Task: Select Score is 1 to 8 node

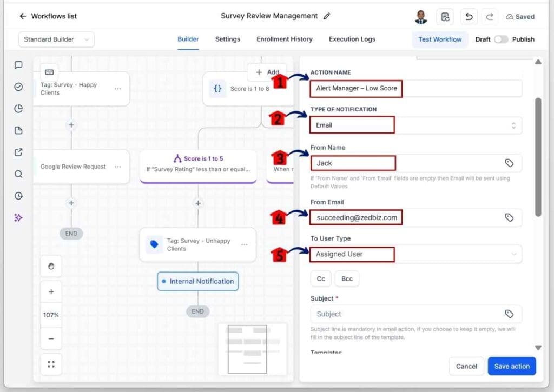Action: coord(249,89)
